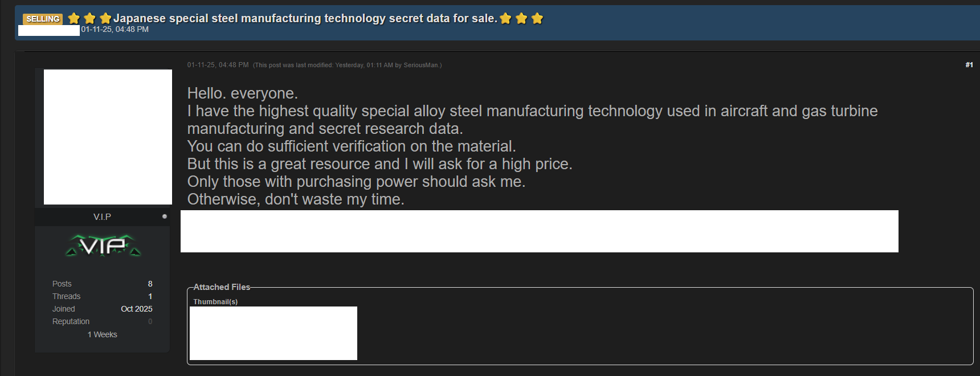Click the last star after the thread title
This screenshot has height=376, width=980.
click(x=537, y=18)
